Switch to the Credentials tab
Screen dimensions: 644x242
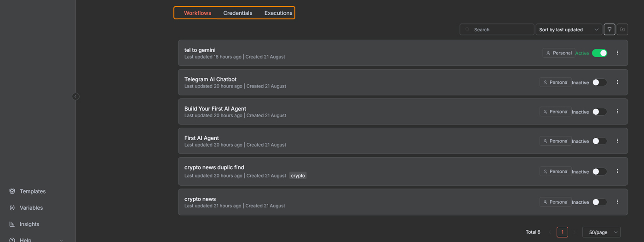pos(238,13)
